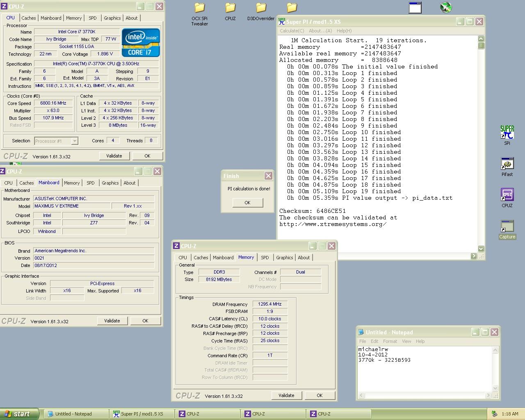Click the Core Voltage value 1.896 V
Screen dimensions: 525x420
[x=105, y=54]
